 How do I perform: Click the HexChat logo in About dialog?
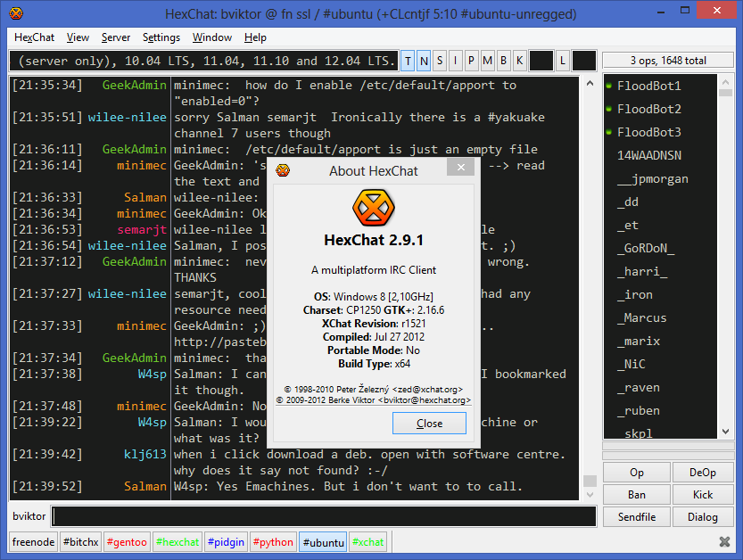point(374,208)
